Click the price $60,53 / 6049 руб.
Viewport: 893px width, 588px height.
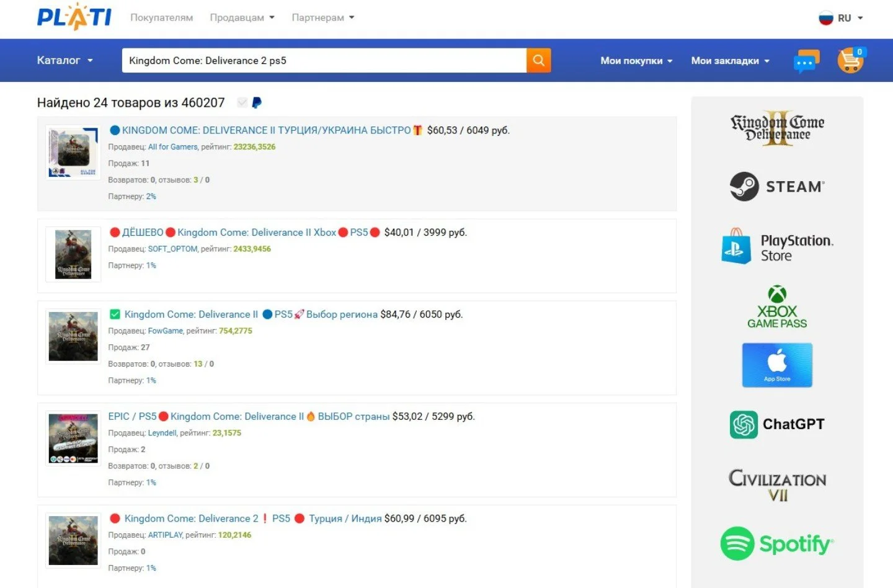(468, 130)
